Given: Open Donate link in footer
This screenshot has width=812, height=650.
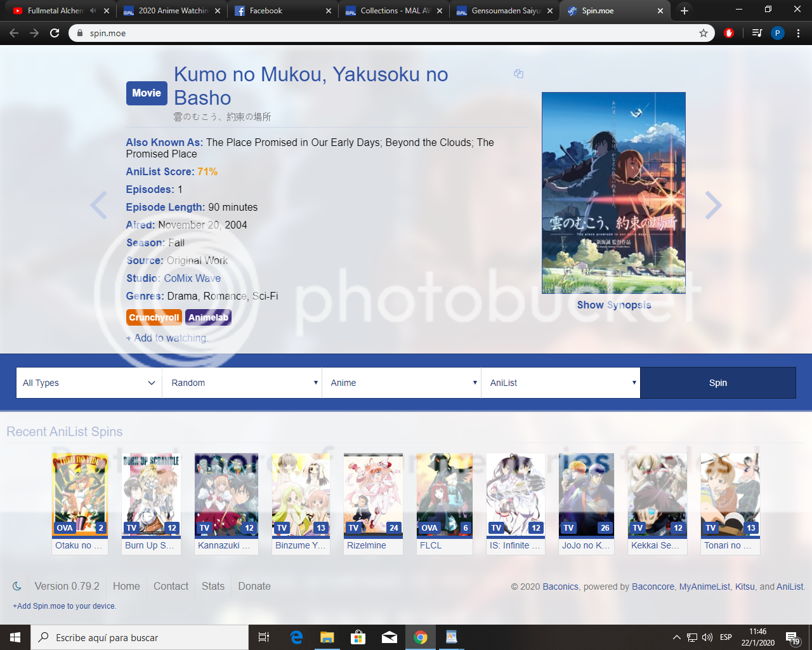Looking at the screenshot, I should coord(254,586).
